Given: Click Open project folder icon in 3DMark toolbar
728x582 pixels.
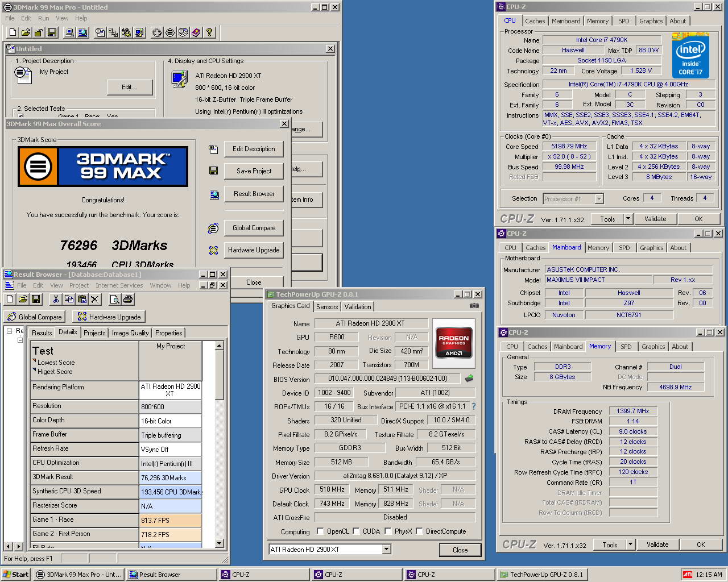Looking at the screenshot, I should 26,33.
